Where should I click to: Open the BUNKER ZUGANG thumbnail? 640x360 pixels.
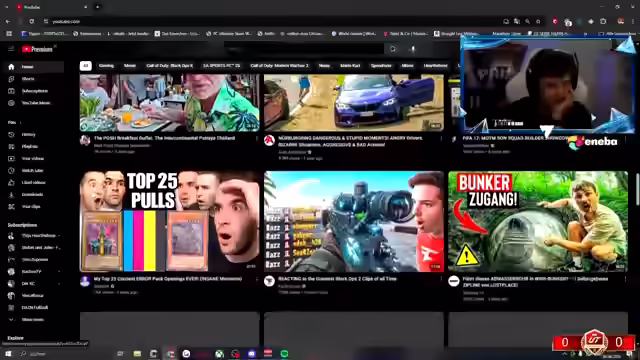tap(538, 221)
